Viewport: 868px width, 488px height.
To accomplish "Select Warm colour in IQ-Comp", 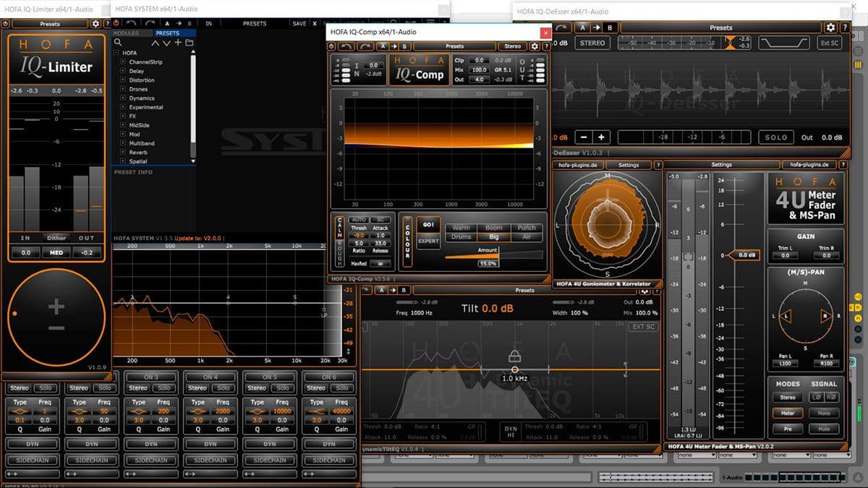I will [x=461, y=228].
